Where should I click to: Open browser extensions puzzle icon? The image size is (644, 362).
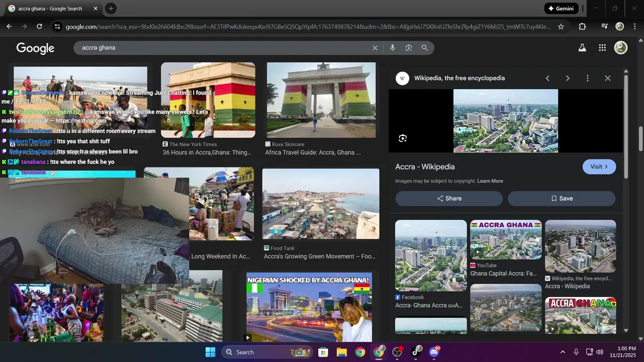pos(582,27)
